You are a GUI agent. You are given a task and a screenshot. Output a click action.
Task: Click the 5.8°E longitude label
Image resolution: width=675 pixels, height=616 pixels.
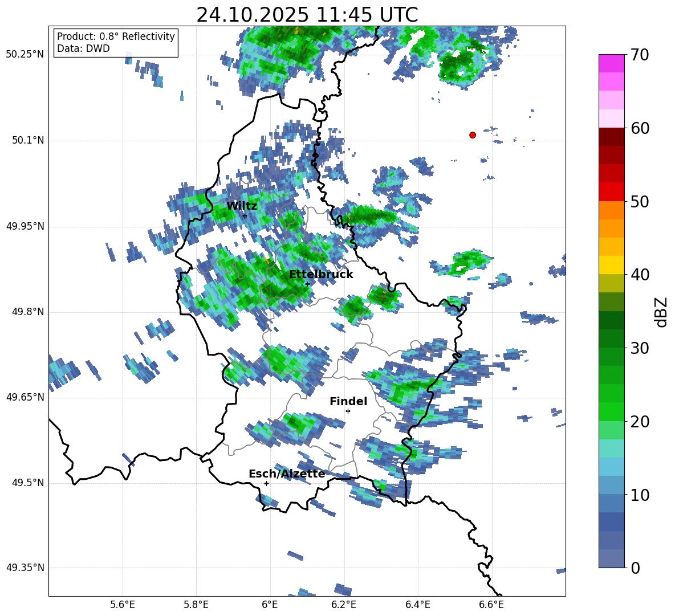coord(196,605)
